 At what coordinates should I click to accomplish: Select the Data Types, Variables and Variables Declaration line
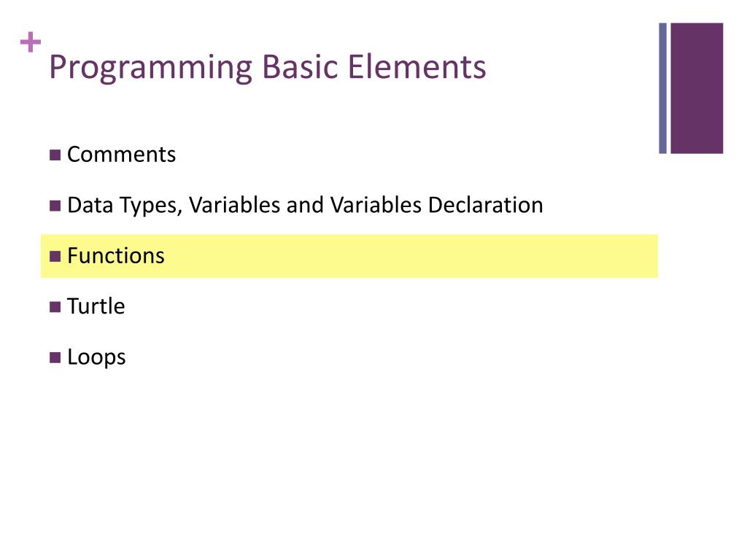(x=305, y=205)
